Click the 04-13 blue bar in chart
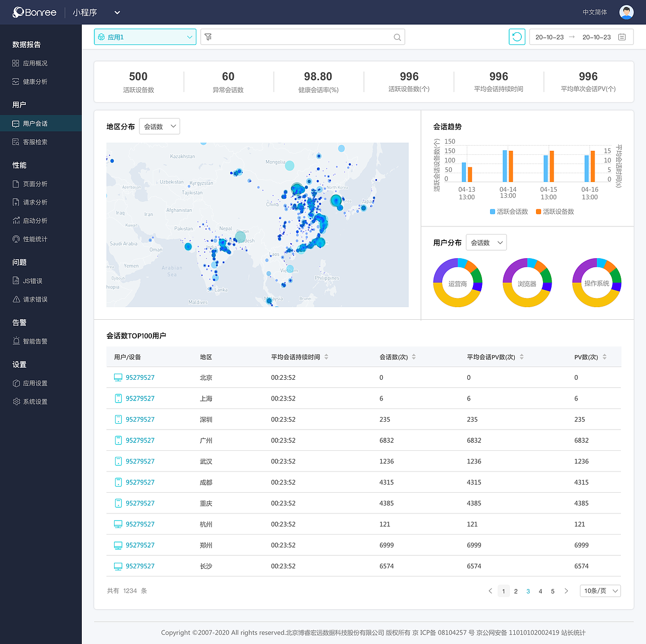 (464, 172)
